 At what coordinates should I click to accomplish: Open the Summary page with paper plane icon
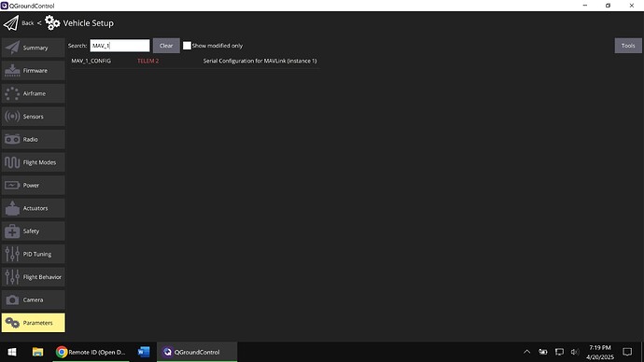(x=34, y=48)
